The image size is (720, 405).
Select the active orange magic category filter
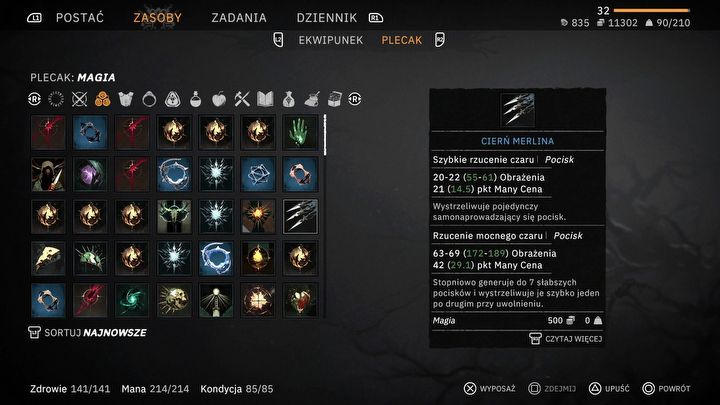coord(102,99)
